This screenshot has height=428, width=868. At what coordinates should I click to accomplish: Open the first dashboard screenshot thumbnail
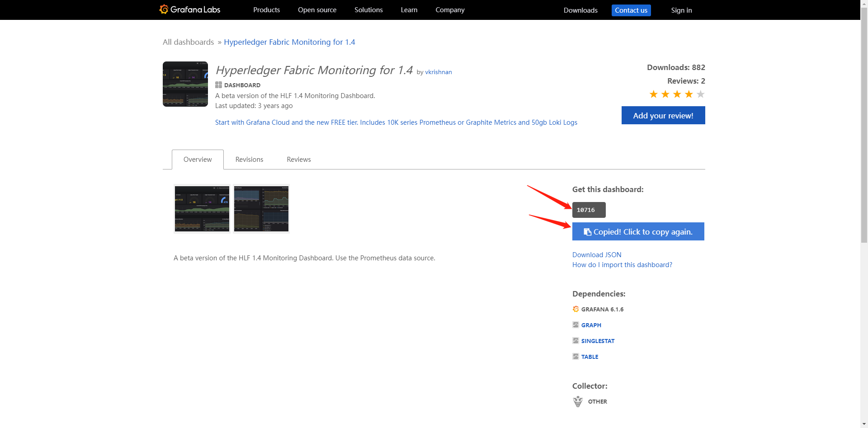pos(202,209)
